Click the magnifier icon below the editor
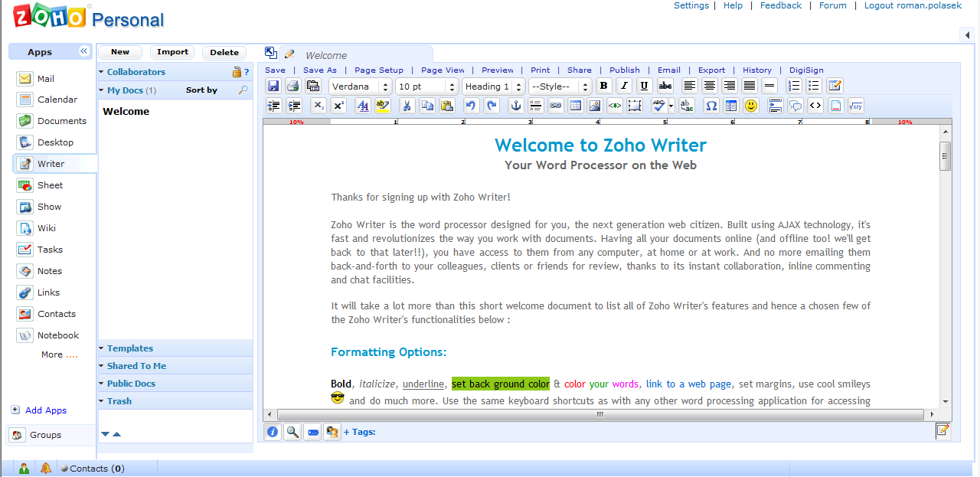The width and height of the screenshot is (980, 477). coord(292,432)
